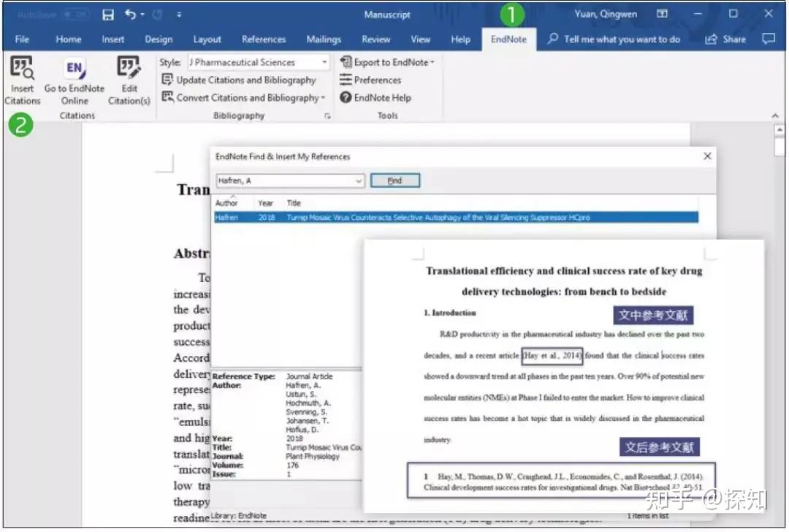Save the Manuscript document
Viewport: 789px width, 532px height.
pos(108,14)
